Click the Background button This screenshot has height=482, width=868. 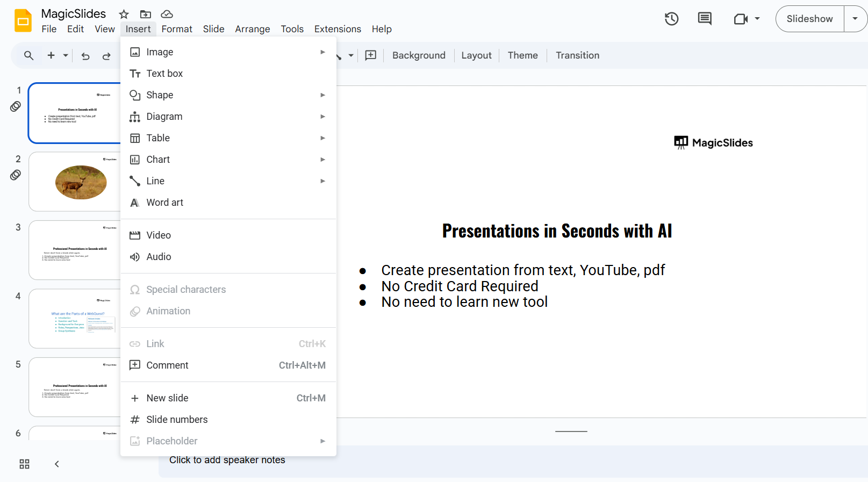click(419, 55)
